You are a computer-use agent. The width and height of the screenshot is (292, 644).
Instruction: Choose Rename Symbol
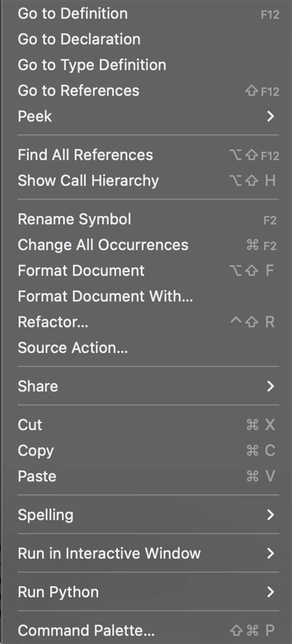coord(148,220)
